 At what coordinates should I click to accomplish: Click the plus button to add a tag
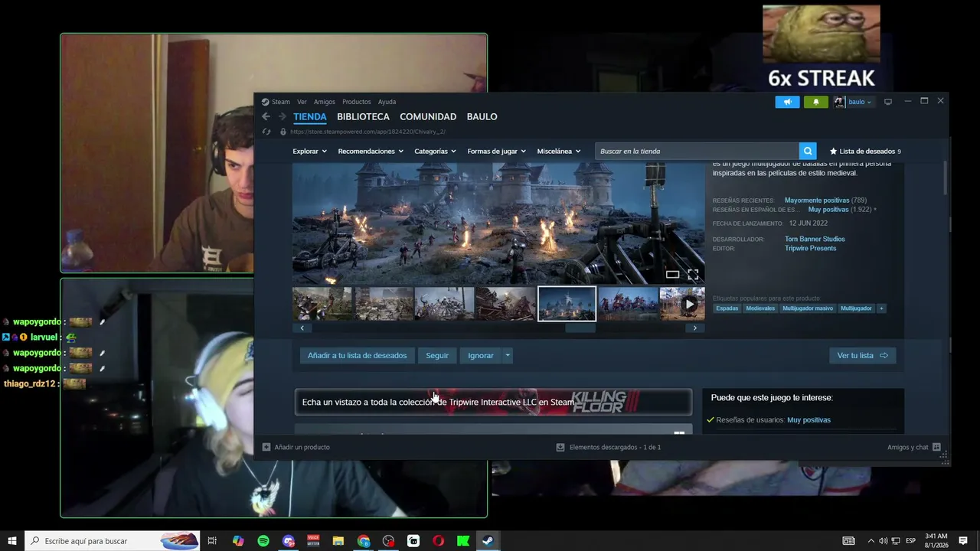pos(881,308)
